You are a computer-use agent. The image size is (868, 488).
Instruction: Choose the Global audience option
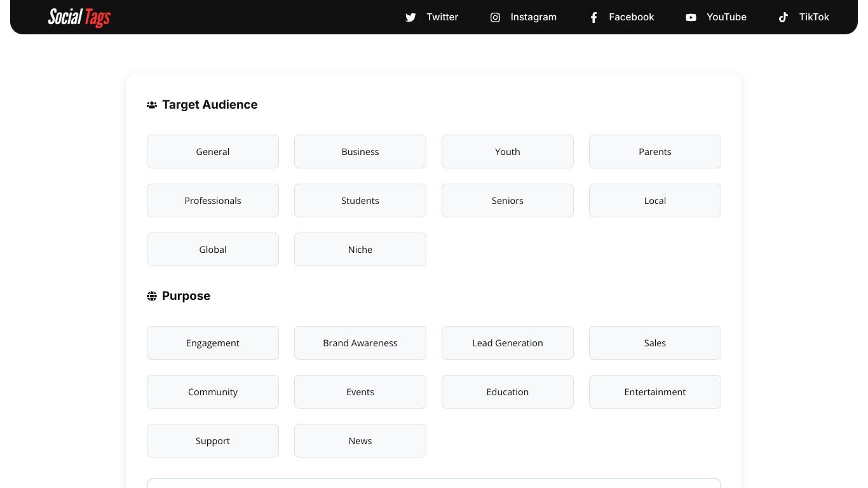[213, 249]
